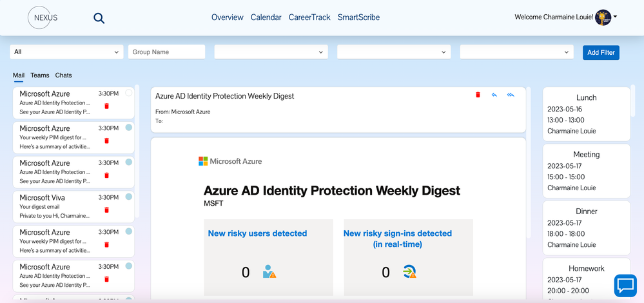Delete the first PIM digest mail
Image resolution: width=644 pixels, height=303 pixels.
pos(107,141)
